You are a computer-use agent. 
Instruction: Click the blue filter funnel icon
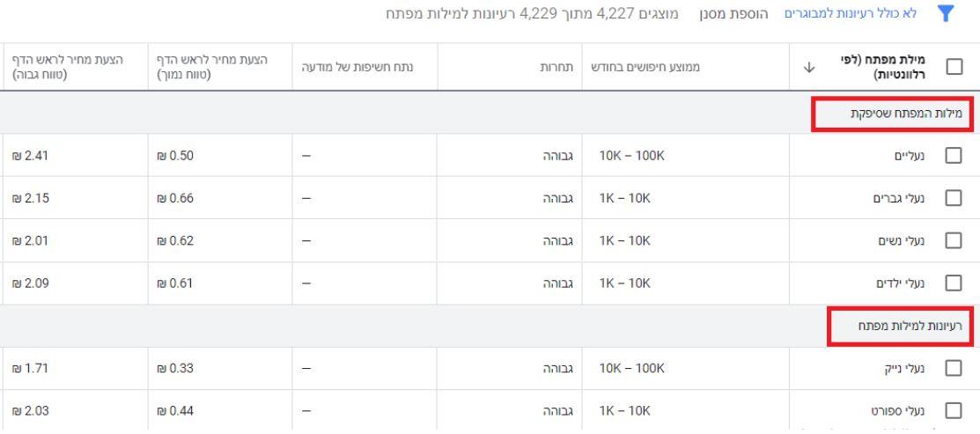946,14
